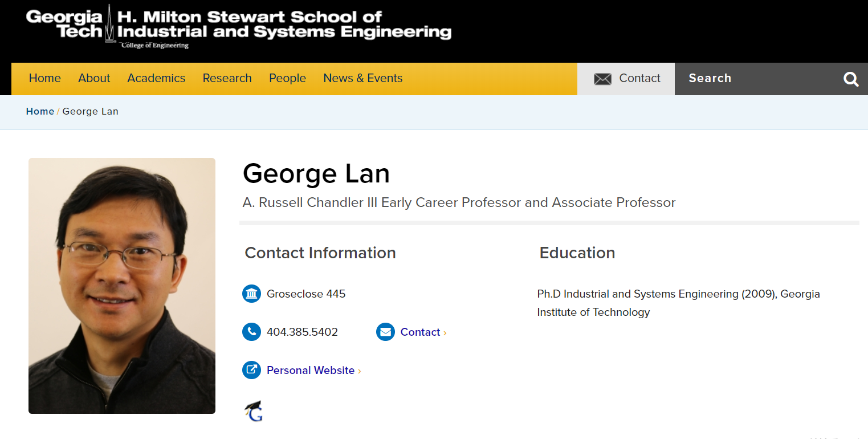Click the blue envelope icon under Contact Information
Viewport: 868px width, 439px height.
(x=385, y=332)
